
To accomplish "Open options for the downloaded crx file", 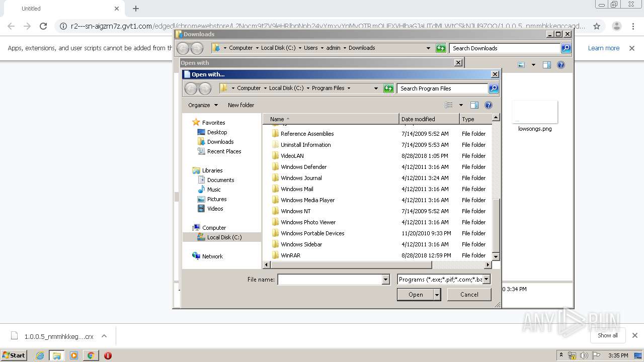I will (x=104, y=336).
